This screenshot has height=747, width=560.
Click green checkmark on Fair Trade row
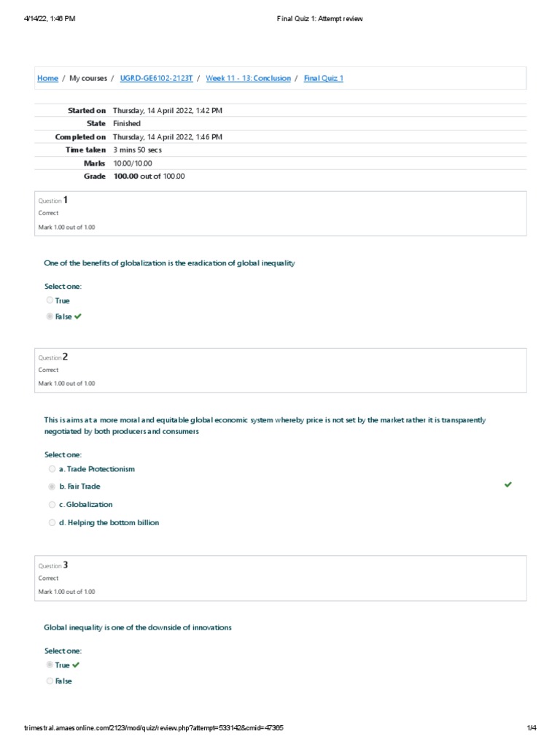507,485
